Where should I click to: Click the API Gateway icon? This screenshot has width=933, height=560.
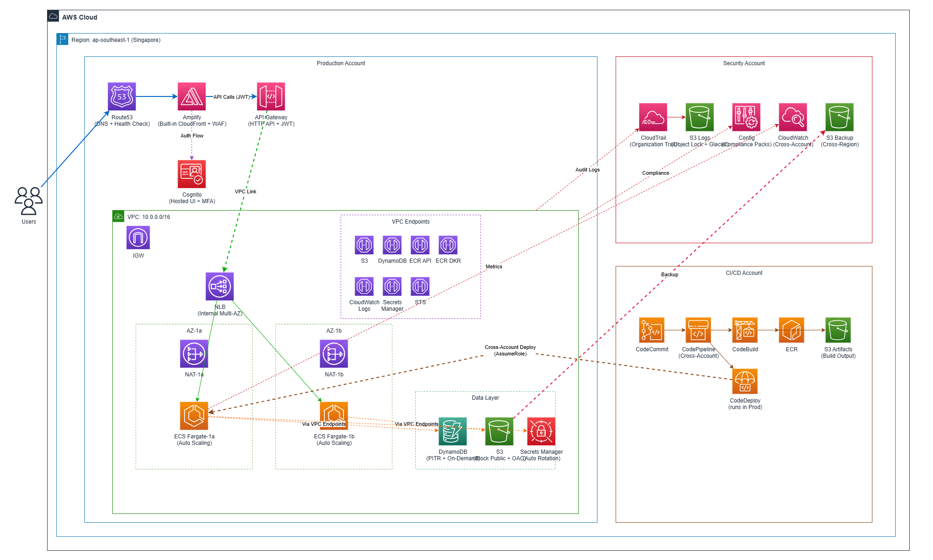tap(271, 96)
